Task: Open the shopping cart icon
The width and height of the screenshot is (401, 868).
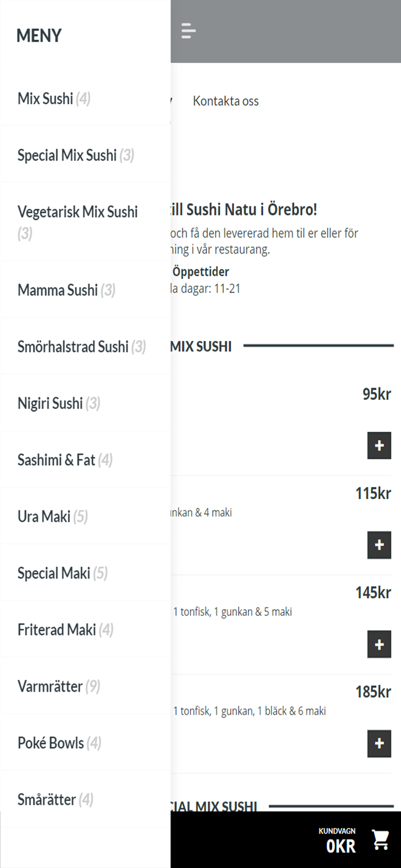Action: [x=381, y=839]
